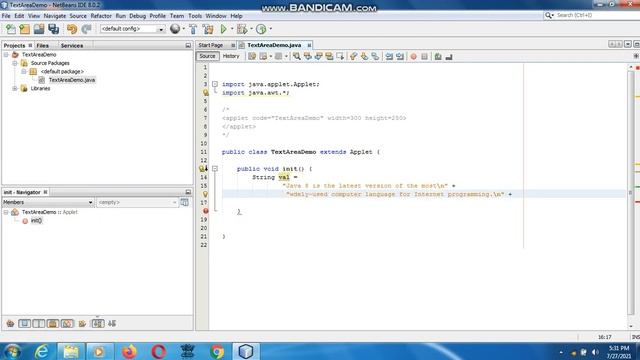Collapse the Source Packages node
The image size is (640, 360).
click(15, 63)
